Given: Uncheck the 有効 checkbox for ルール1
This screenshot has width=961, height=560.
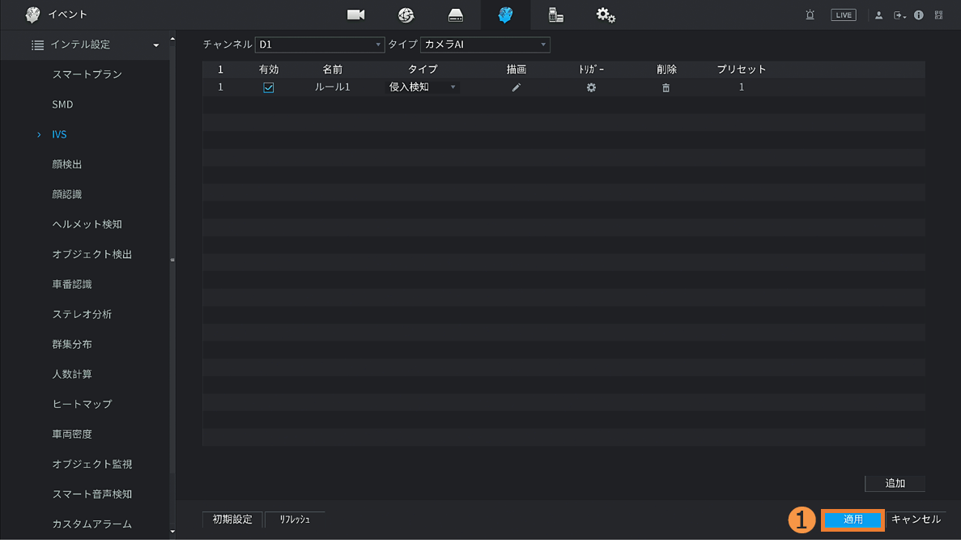Looking at the screenshot, I should [x=269, y=87].
